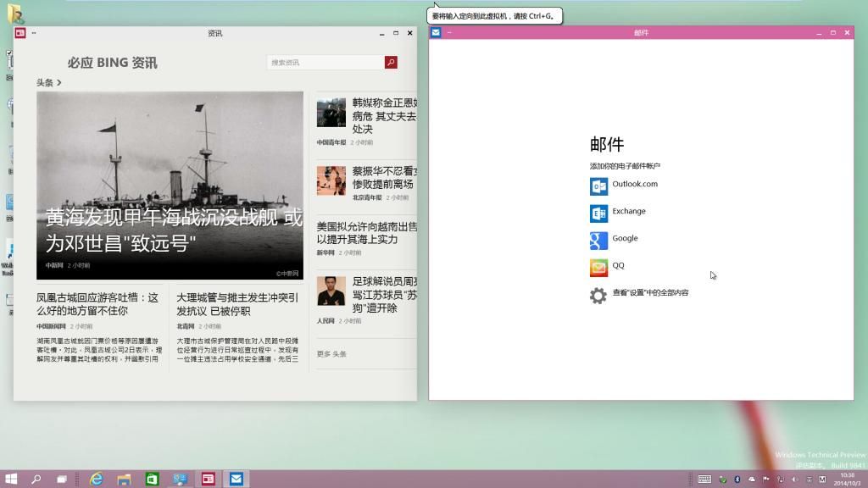Choose QQ text label

(618, 265)
